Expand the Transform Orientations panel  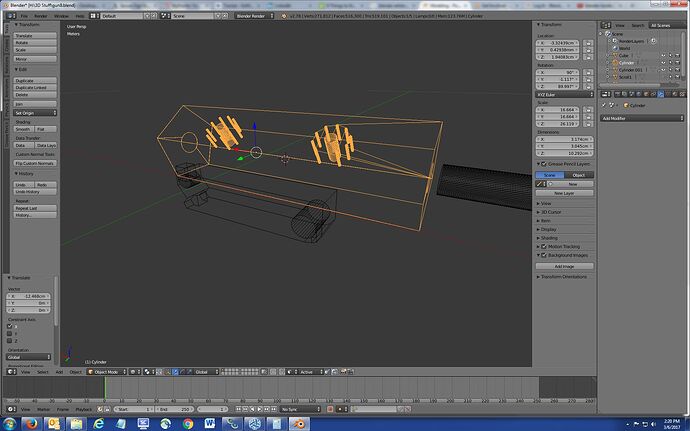pos(562,277)
